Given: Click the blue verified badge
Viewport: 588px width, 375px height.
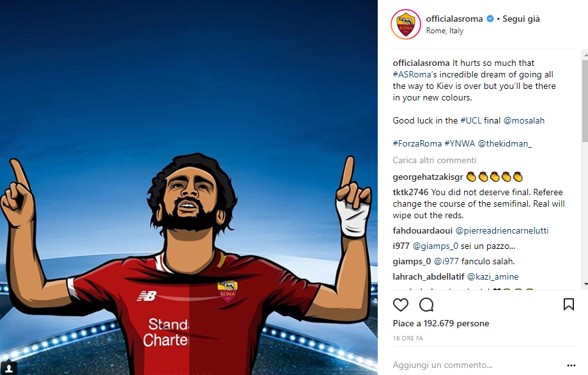Looking at the screenshot, I should 490,19.
